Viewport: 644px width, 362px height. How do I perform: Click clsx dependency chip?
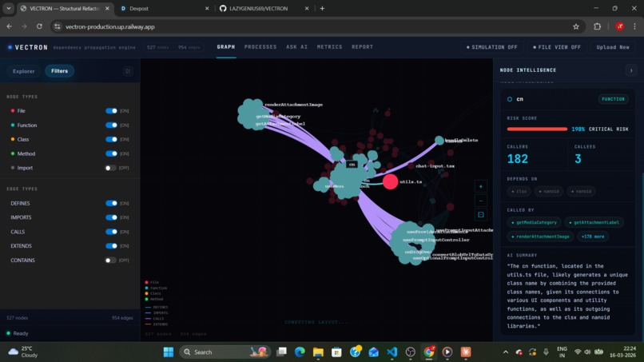[519, 192]
